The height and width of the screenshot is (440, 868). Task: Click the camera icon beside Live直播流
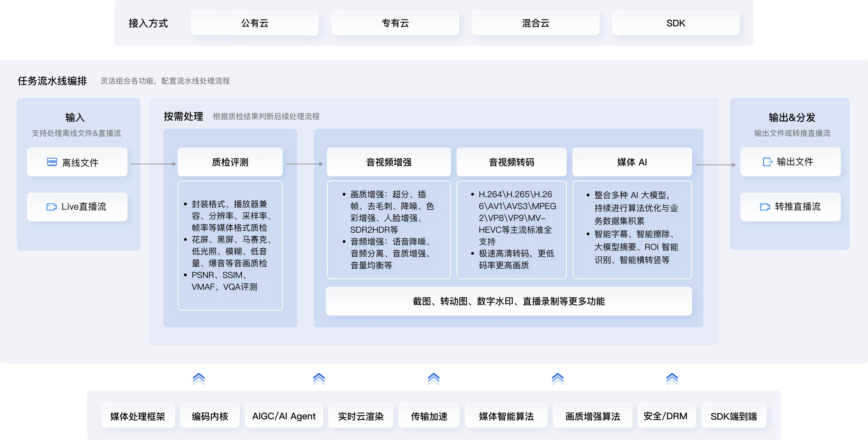pos(52,207)
